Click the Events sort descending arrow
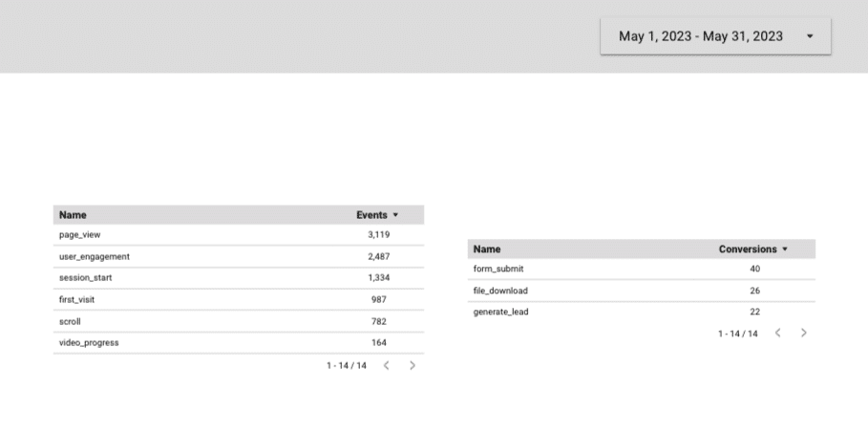 pyautogui.click(x=395, y=215)
